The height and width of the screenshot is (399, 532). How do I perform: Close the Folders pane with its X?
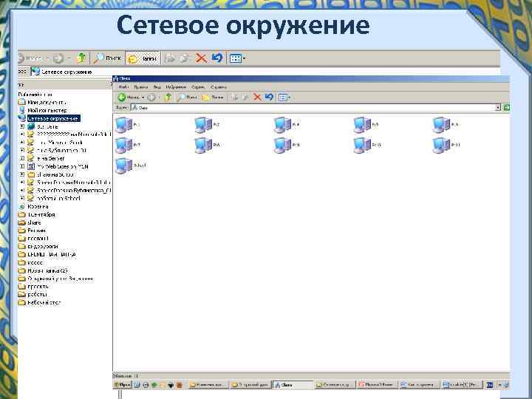[x=111, y=84]
